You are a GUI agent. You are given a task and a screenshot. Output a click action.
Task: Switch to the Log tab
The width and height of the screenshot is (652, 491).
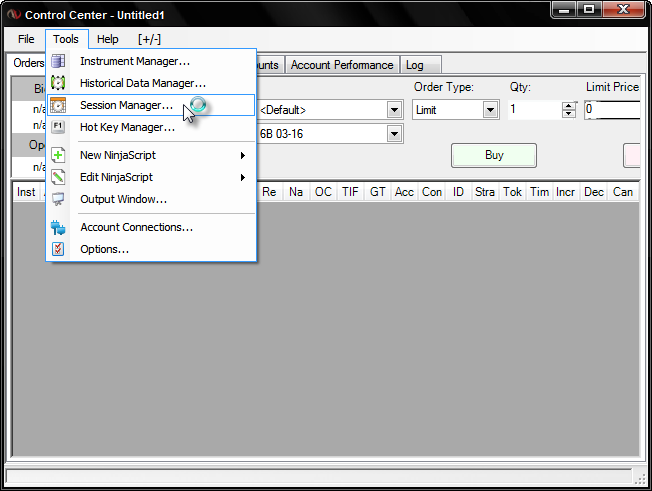pos(420,65)
